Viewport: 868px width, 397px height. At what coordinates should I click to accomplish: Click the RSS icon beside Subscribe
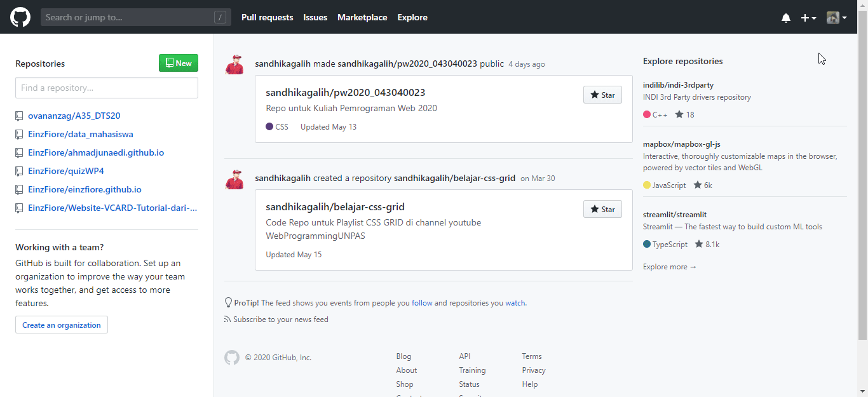coord(227,320)
